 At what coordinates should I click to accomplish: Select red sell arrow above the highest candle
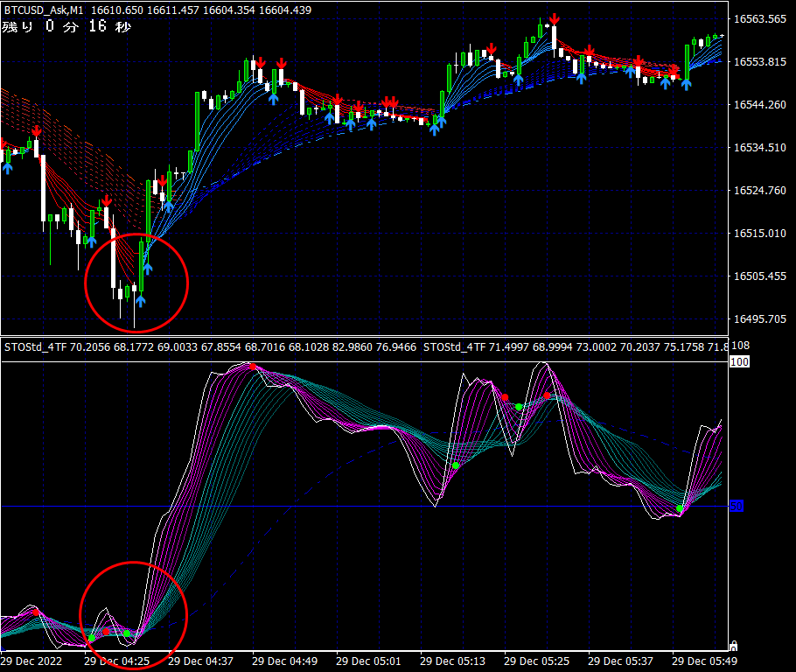click(x=554, y=19)
